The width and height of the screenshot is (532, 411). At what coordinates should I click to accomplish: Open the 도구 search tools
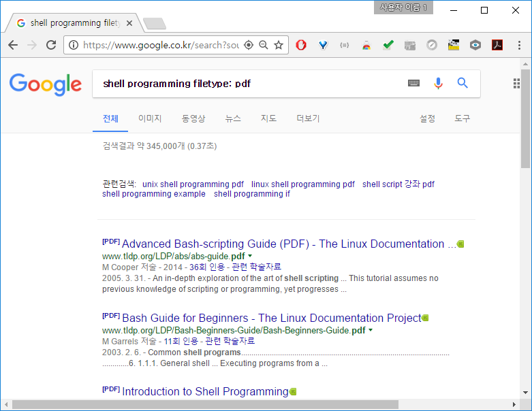[463, 118]
